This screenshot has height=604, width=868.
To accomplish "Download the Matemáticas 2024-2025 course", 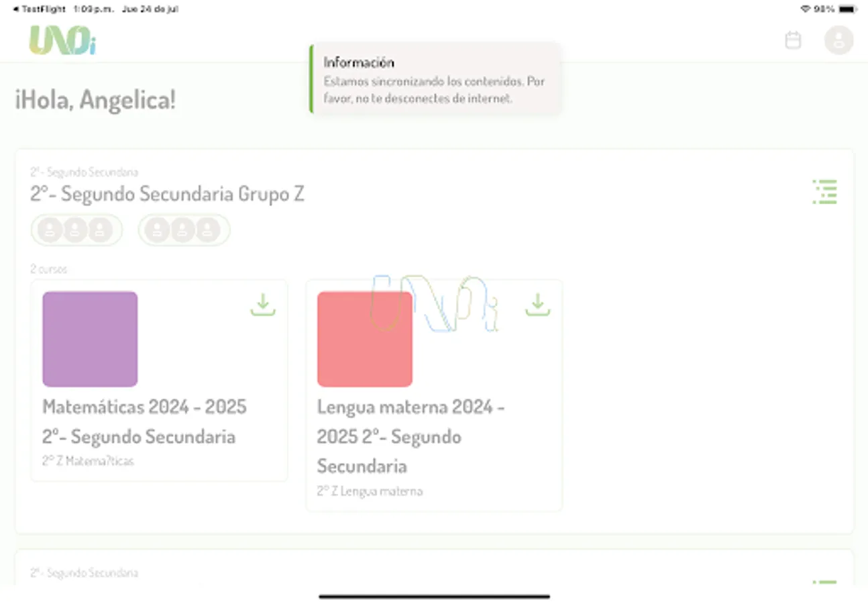I will (262, 305).
